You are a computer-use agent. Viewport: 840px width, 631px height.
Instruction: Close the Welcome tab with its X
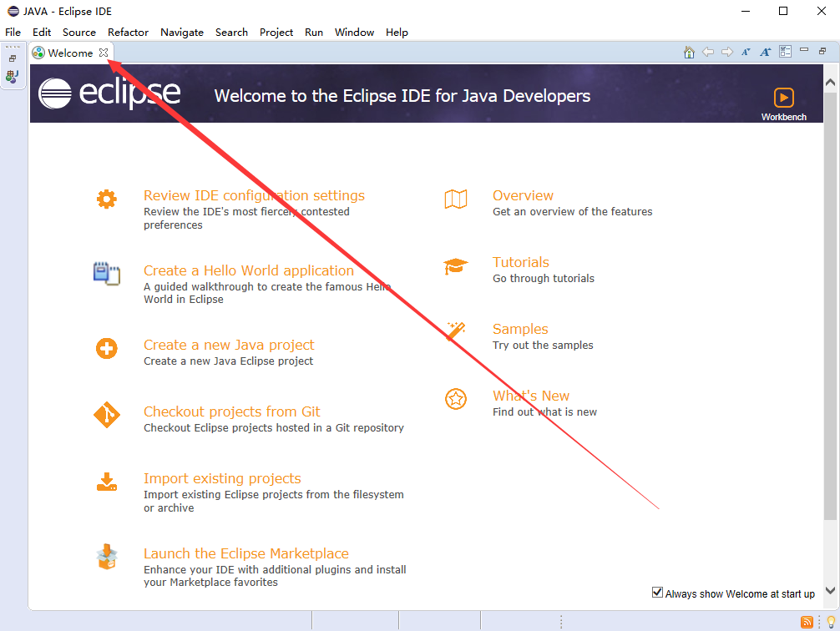click(104, 53)
